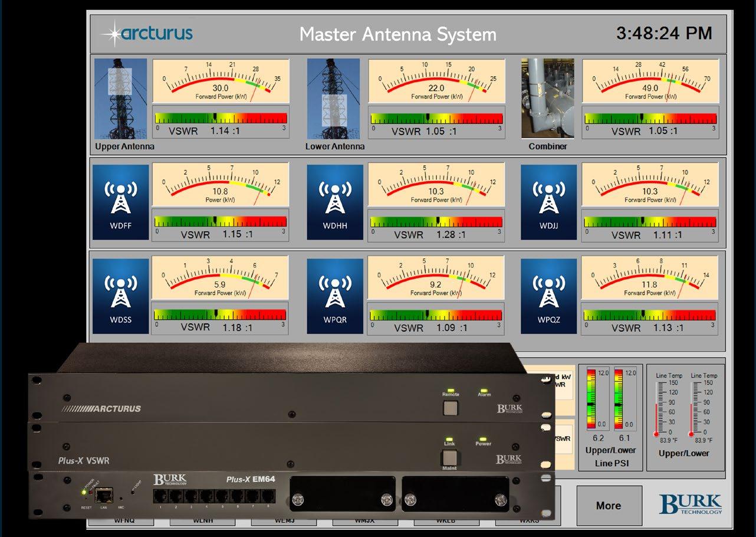Click the VSWR 1.18 :1 reading
The width and height of the screenshot is (756, 537).
pyautogui.click(x=216, y=328)
